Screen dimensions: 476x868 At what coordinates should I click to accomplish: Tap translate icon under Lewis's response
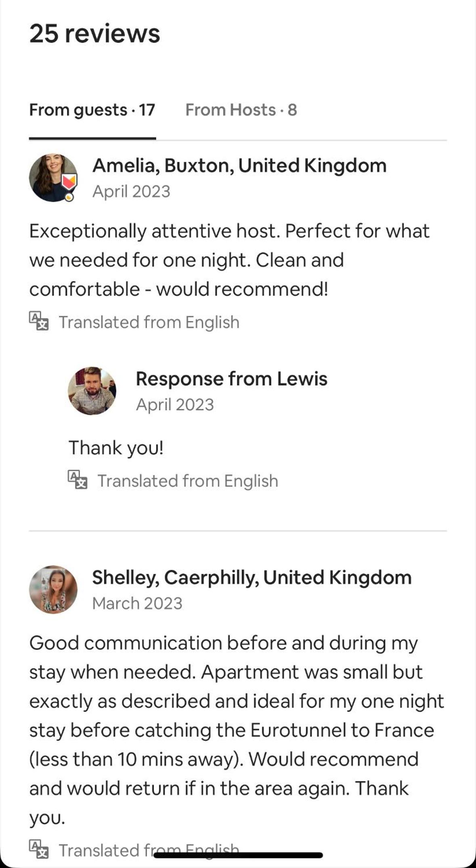tap(78, 479)
